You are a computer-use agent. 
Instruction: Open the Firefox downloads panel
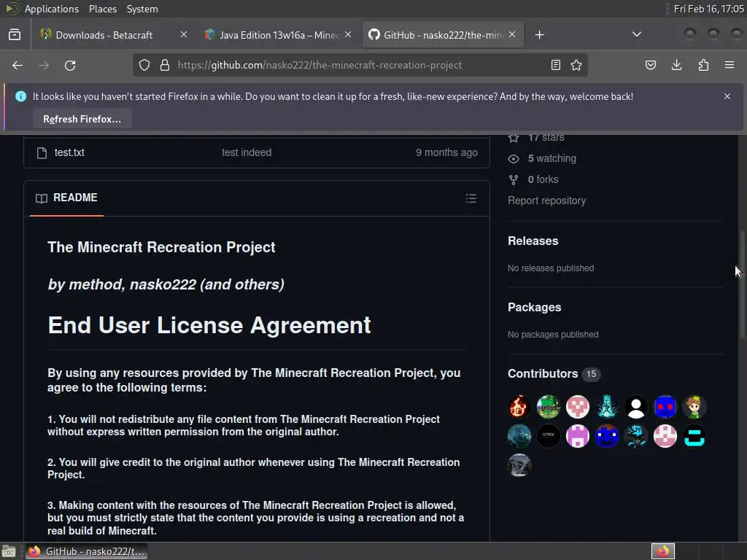(676, 65)
